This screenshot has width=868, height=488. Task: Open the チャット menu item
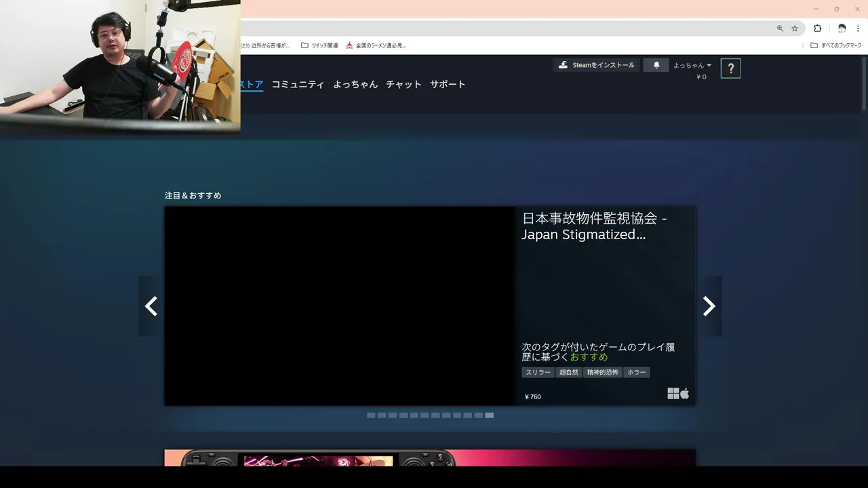(x=403, y=85)
